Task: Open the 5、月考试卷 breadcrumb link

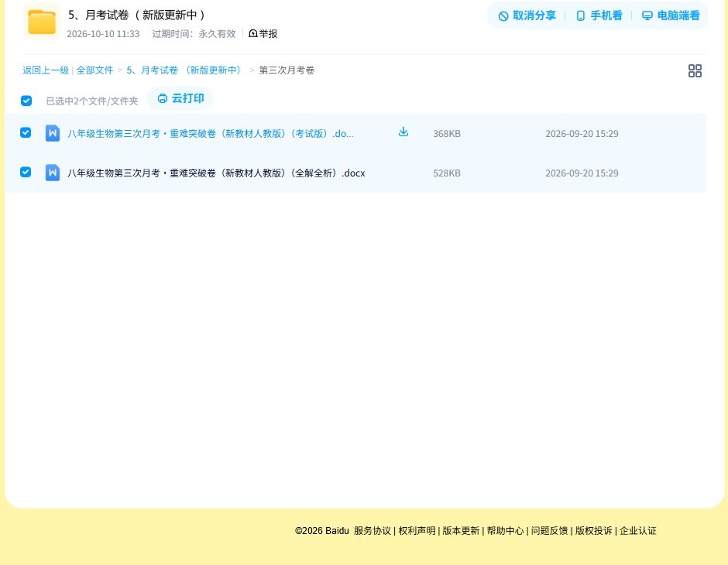Action: coord(184,70)
